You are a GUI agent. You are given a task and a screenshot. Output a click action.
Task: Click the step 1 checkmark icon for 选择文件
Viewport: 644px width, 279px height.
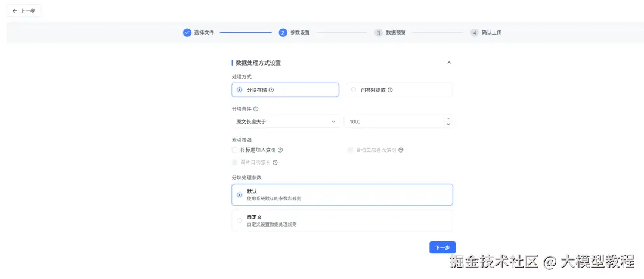pos(187,33)
